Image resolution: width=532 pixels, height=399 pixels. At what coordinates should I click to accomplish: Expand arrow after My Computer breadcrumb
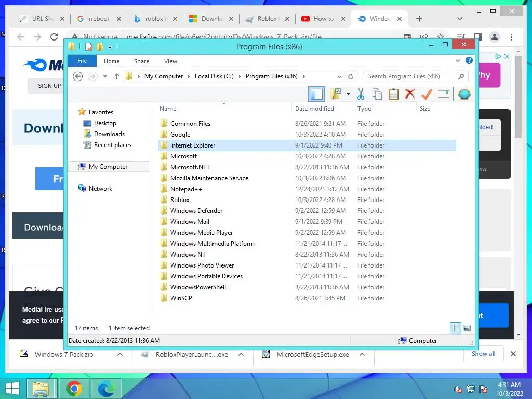point(189,76)
